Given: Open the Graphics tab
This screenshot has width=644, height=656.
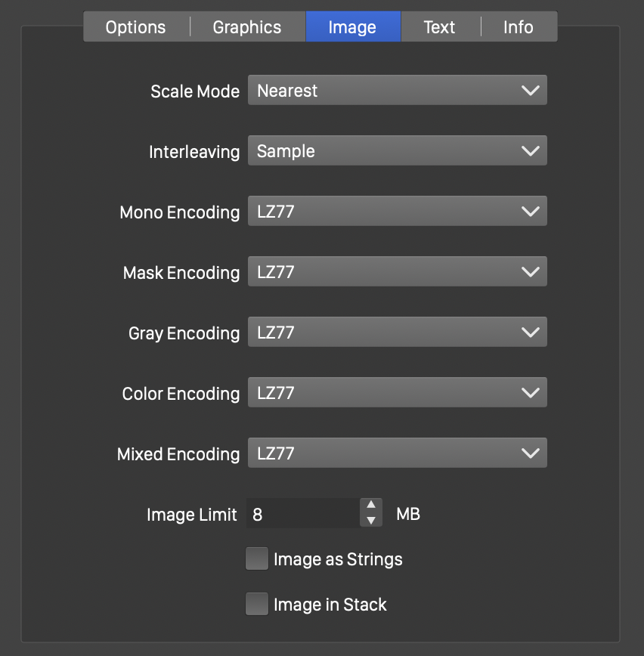Looking at the screenshot, I should (247, 27).
